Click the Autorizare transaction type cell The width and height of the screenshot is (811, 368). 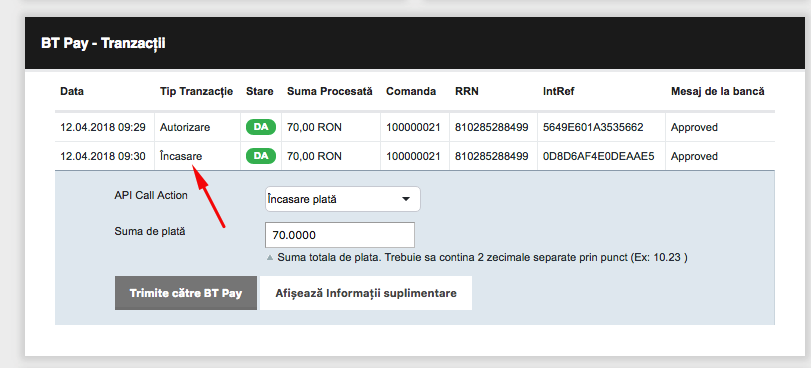[185, 127]
